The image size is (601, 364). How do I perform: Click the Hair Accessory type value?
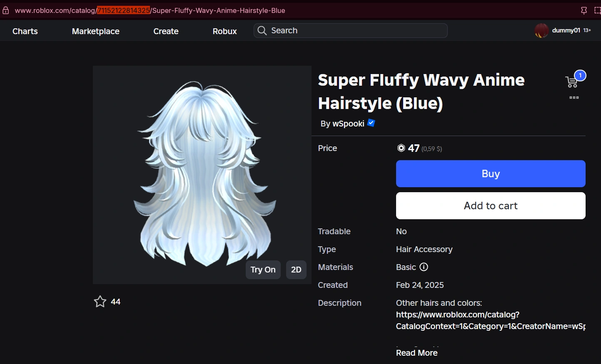[x=424, y=249]
